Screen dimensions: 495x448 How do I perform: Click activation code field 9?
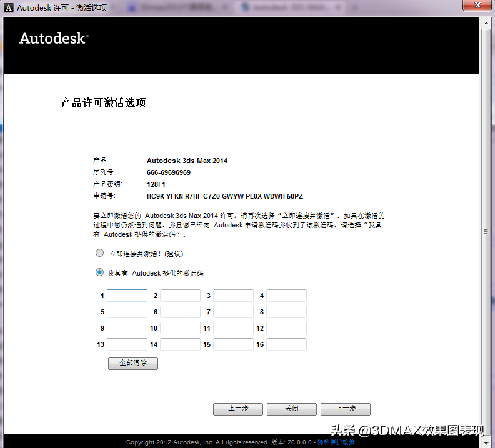[127, 328]
